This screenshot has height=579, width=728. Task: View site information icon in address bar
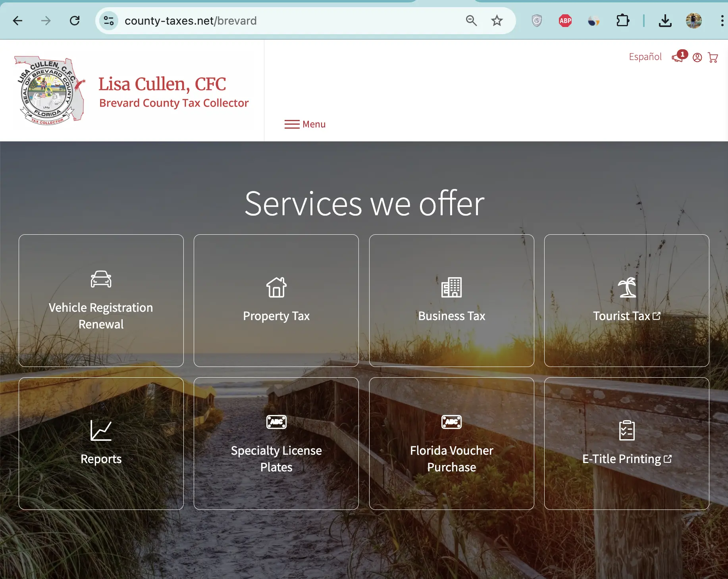[109, 21]
